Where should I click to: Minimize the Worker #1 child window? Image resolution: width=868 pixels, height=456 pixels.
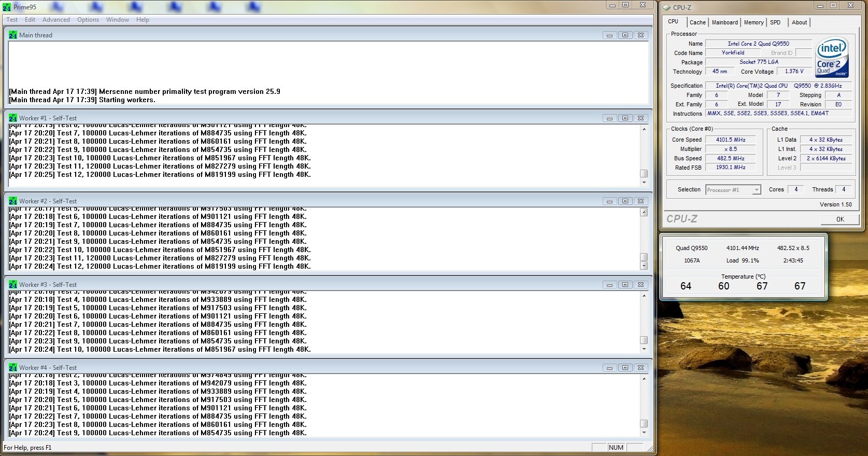pyautogui.click(x=609, y=118)
